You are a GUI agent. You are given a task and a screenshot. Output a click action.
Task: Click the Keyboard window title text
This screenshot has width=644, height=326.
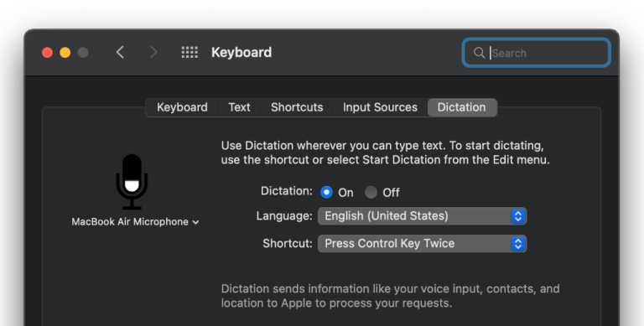click(x=241, y=53)
